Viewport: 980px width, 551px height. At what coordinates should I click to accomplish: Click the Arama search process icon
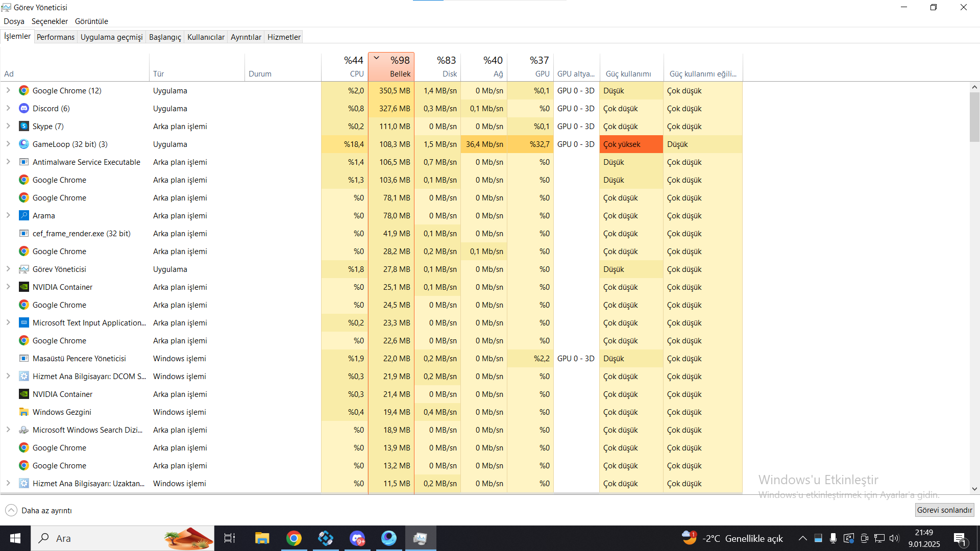pos(24,215)
